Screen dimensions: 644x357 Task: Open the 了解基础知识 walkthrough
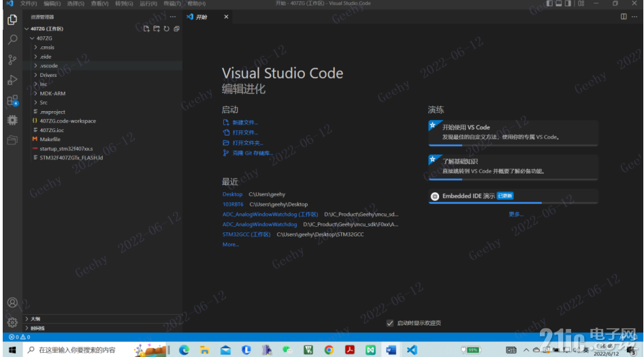513,167
